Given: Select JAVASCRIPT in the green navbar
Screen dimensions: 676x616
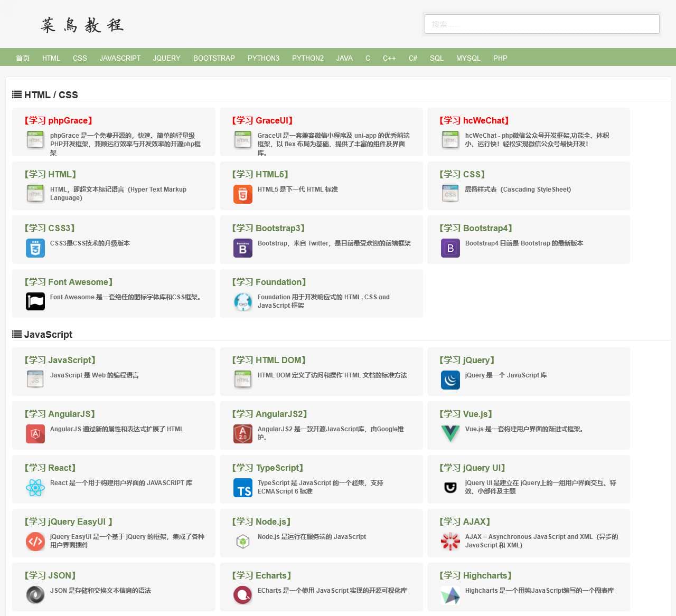Looking at the screenshot, I should coord(120,58).
